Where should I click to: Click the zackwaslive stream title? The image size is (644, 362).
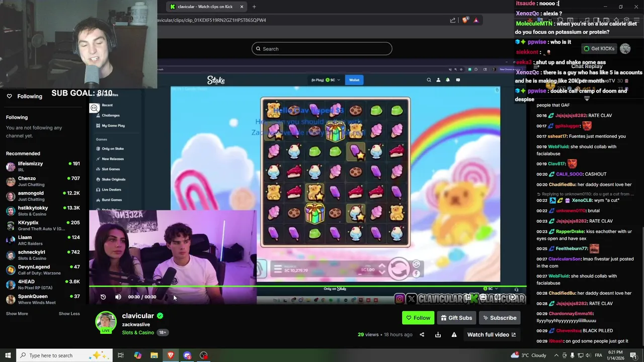[136, 325]
